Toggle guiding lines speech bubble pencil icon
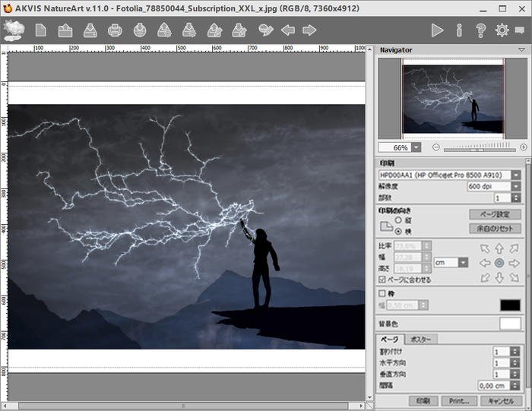Image resolution: width=532 pixels, height=411 pixels. pyautogui.click(x=266, y=30)
